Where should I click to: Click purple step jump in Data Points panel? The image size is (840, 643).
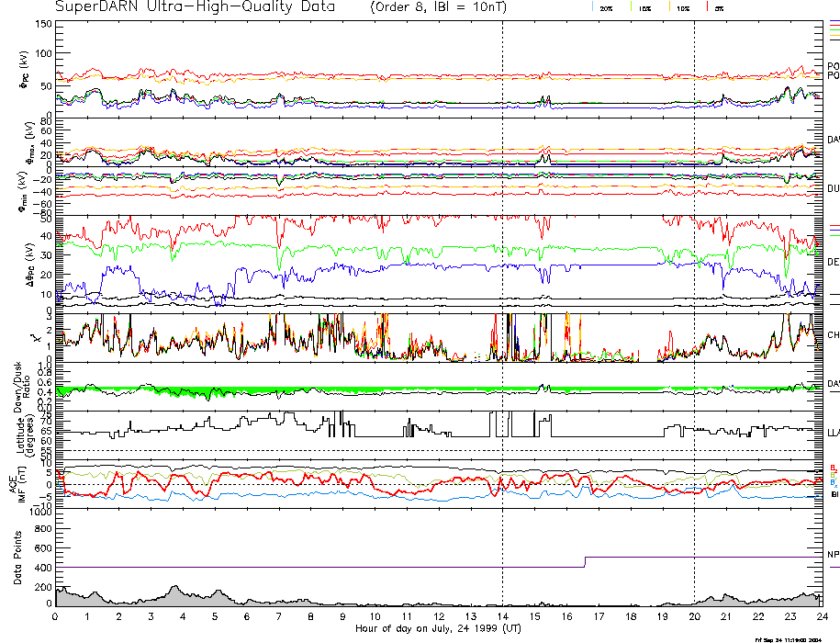[x=585, y=562]
